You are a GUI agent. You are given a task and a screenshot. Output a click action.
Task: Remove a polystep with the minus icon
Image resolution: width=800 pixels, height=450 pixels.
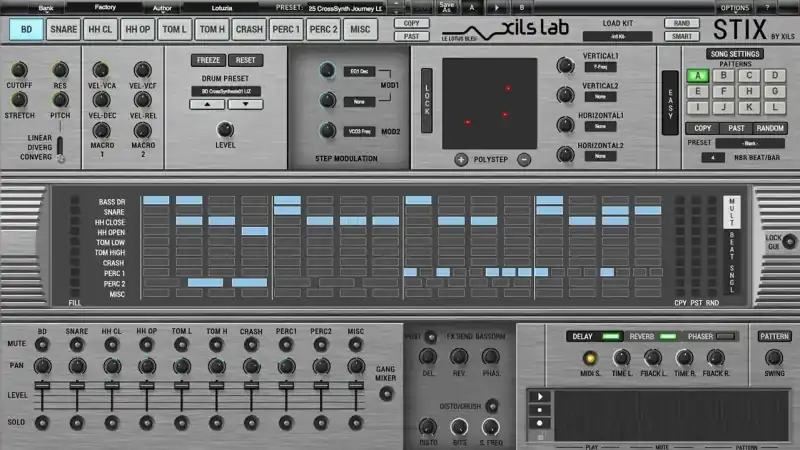point(524,160)
